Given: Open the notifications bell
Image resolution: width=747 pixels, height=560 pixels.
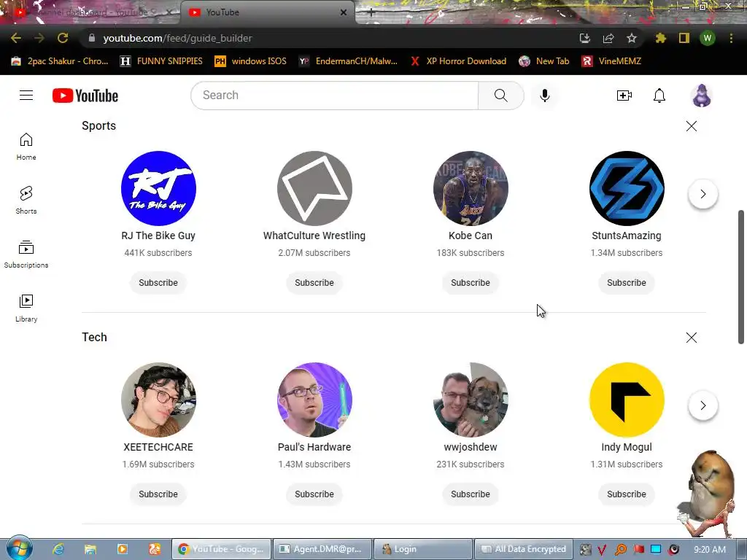Looking at the screenshot, I should (x=659, y=96).
